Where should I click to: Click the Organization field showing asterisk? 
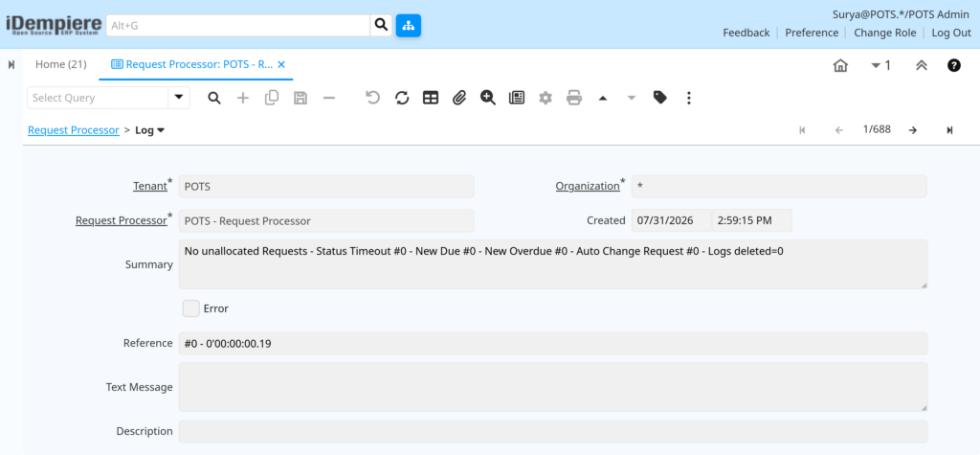pos(779,187)
